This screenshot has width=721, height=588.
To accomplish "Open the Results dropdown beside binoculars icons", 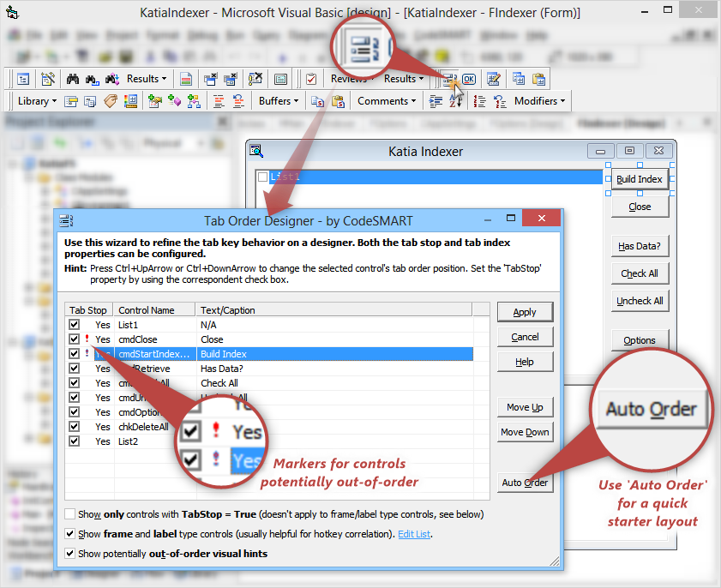I will (x=147, y=79).
